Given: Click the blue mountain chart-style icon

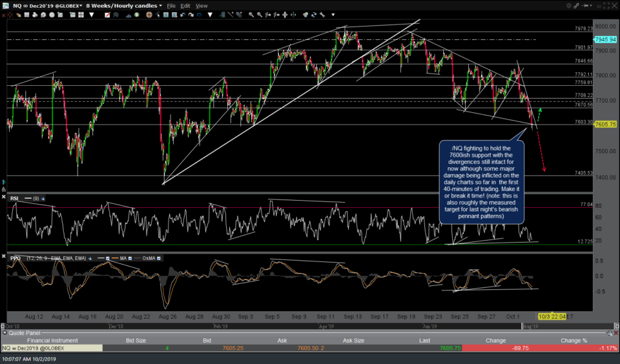Looking at the screenshot, I should [x=129, y=15].
